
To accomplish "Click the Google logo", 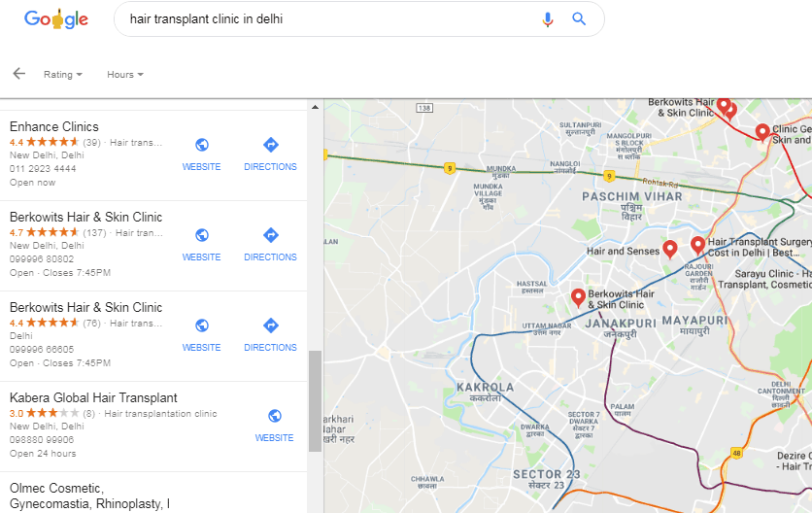I will pos(56,19).
